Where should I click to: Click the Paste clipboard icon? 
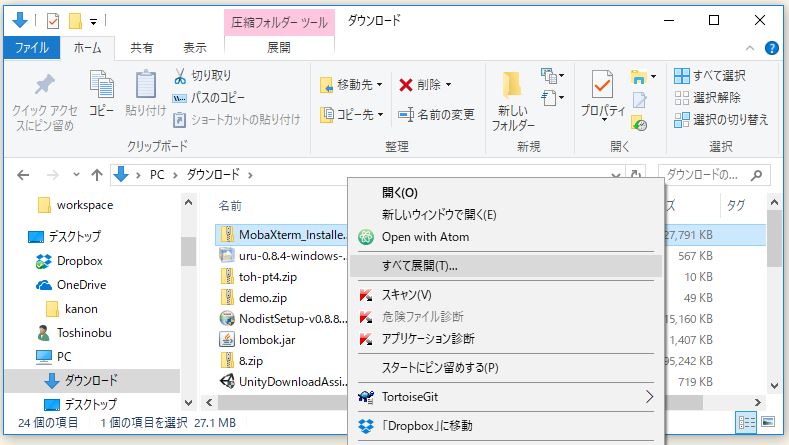pyautogui.click(x=145, y=84)
